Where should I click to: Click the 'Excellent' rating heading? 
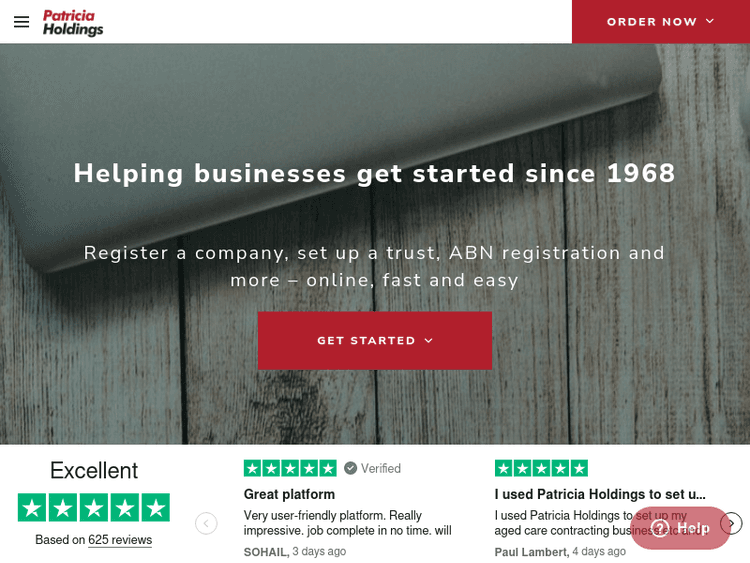[94, 470]
